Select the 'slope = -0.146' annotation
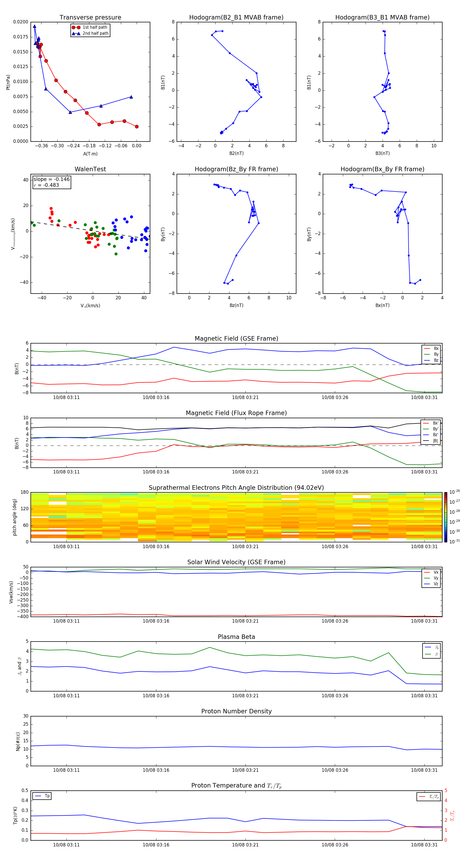The image size is (473, 868). [x=52, y=179]
